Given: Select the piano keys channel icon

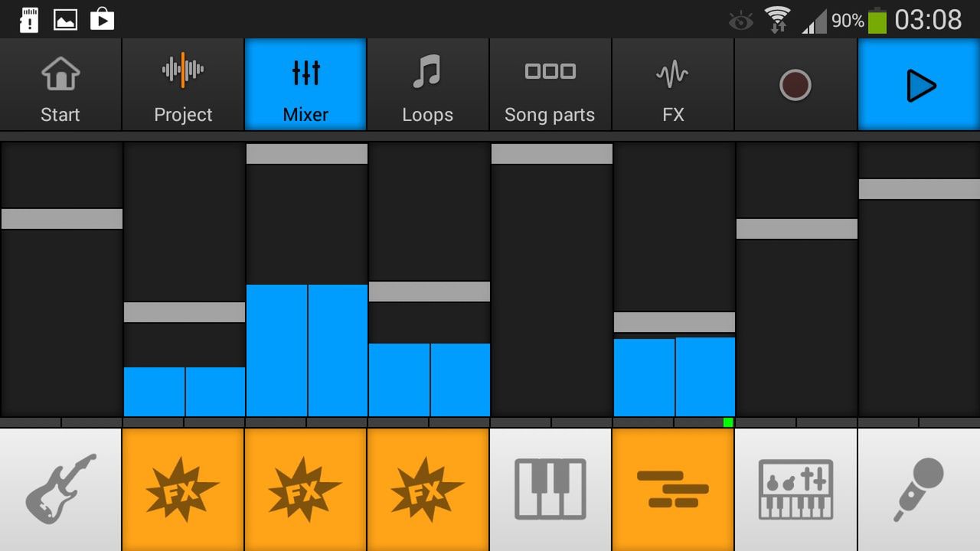Looking at the screenshot, I should pos(550,490).
